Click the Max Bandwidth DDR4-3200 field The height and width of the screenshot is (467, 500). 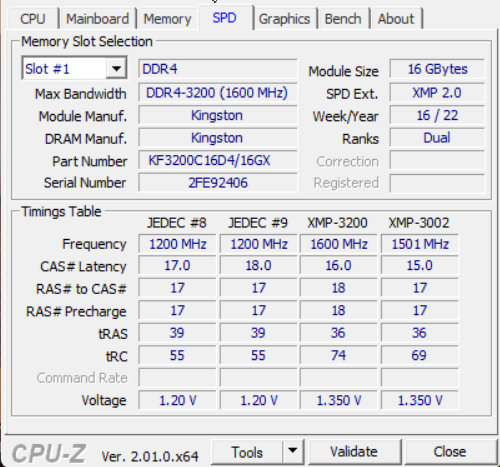(x=217, y=93)
